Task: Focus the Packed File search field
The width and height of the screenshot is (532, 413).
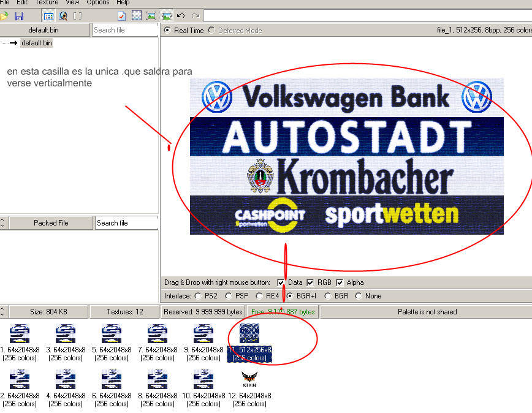Action: (x=126, y=223)
